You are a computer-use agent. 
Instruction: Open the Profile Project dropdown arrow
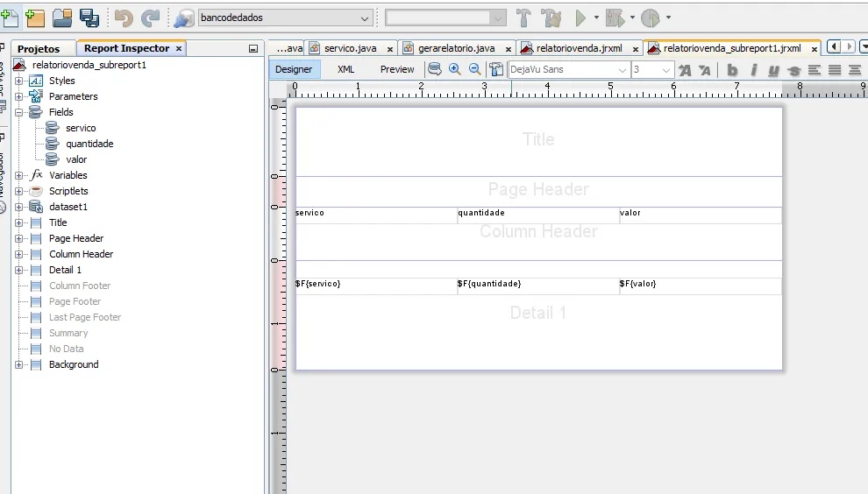click(668, 18)
